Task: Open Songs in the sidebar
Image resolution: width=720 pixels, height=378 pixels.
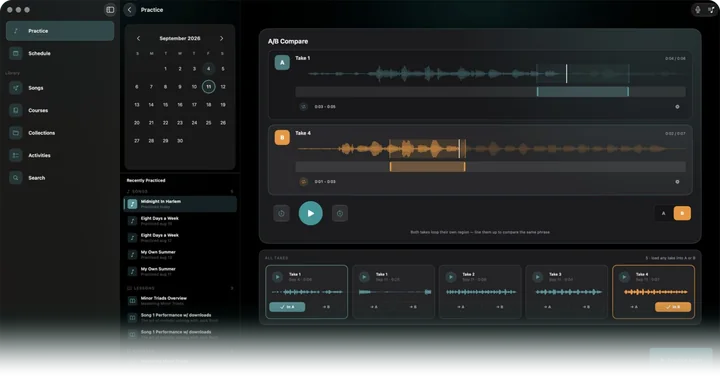Action: [60, 88]
